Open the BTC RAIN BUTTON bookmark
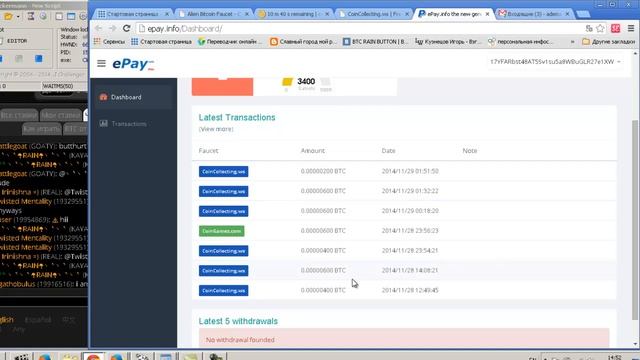 pos(376,42)
